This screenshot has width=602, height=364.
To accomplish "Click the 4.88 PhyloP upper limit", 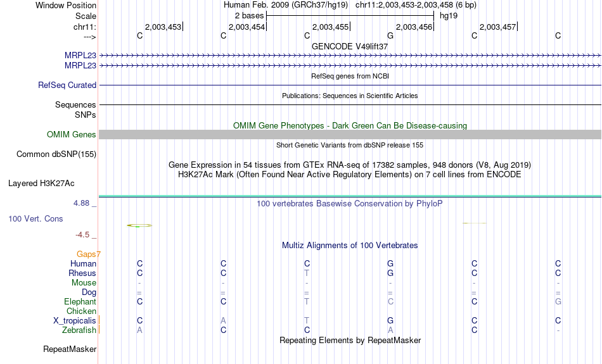I will 81,203.
